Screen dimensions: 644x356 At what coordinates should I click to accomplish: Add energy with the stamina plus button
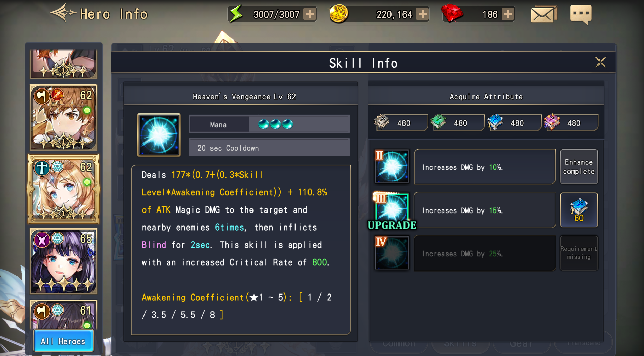click(x=310, y=14)
